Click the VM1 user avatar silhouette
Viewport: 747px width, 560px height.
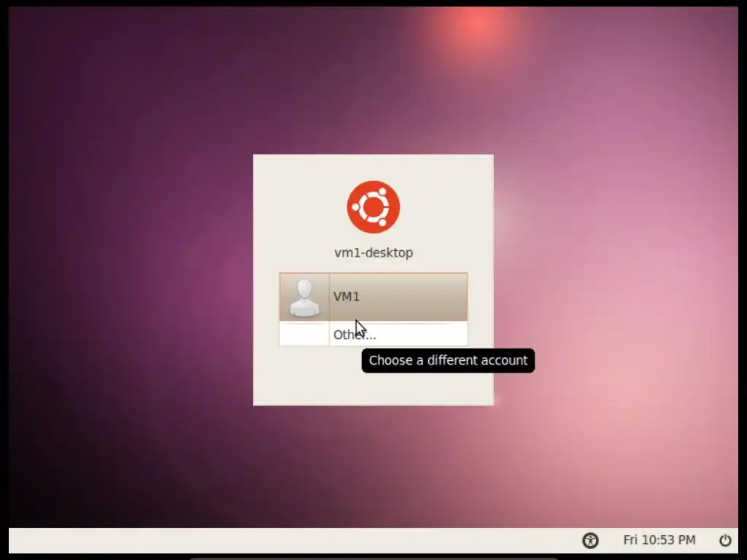(x=304, y=298)
